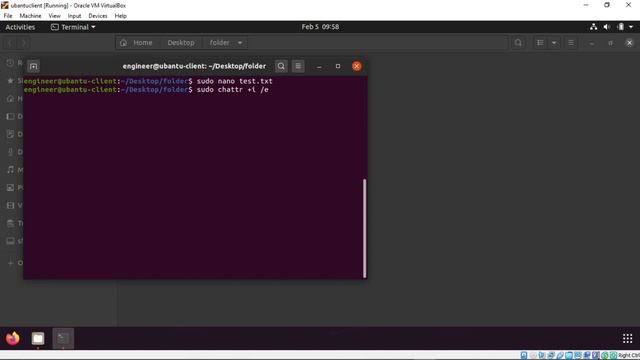Minimize the terminal window
The height and width of the screenshot is (360, 640).
319,66
